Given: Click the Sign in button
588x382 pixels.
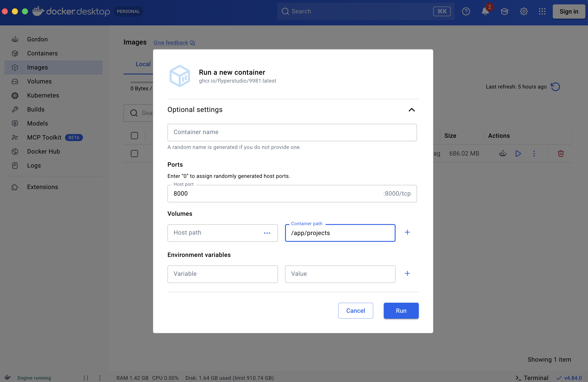Looking at the screenshot, I should [569, 11].
